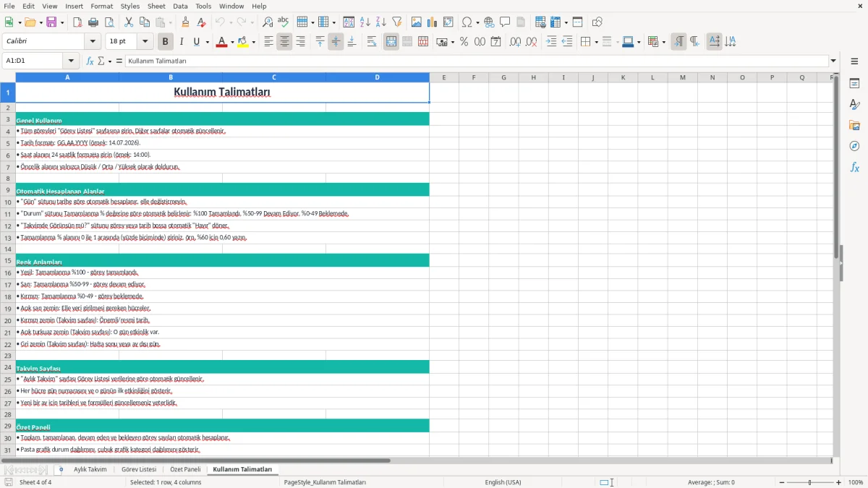Image resolution: width=868 pixels, height=488 pixels.
Task: Open sidebar Gallery panel icon
Action: pyautogui.click(x=854, y=126)
